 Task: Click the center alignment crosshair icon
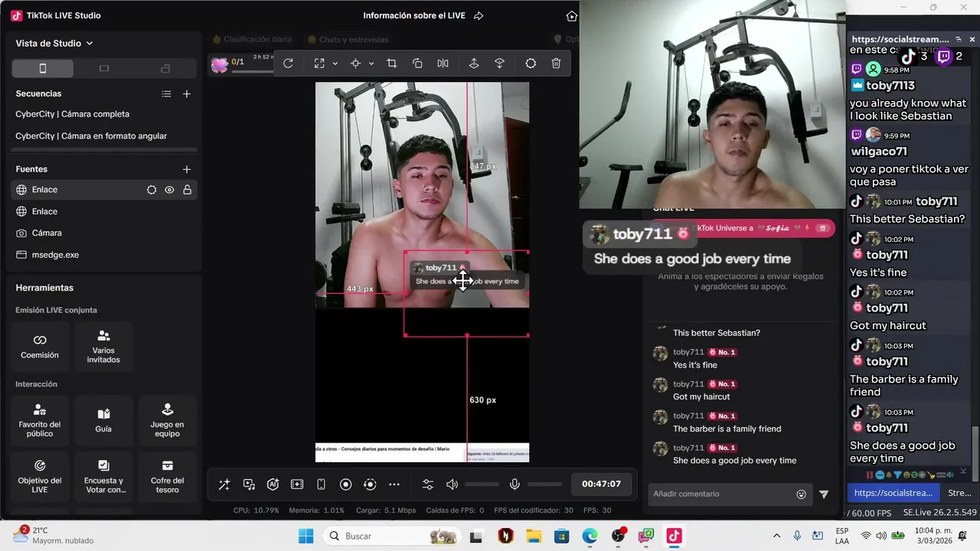355,64
